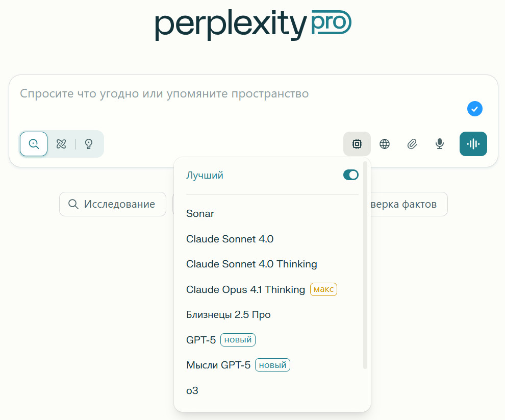Screen dimensions: 505x420
Task: Select Claude Opus 4.1 Thinking model
Action: [x=245, y=289]
